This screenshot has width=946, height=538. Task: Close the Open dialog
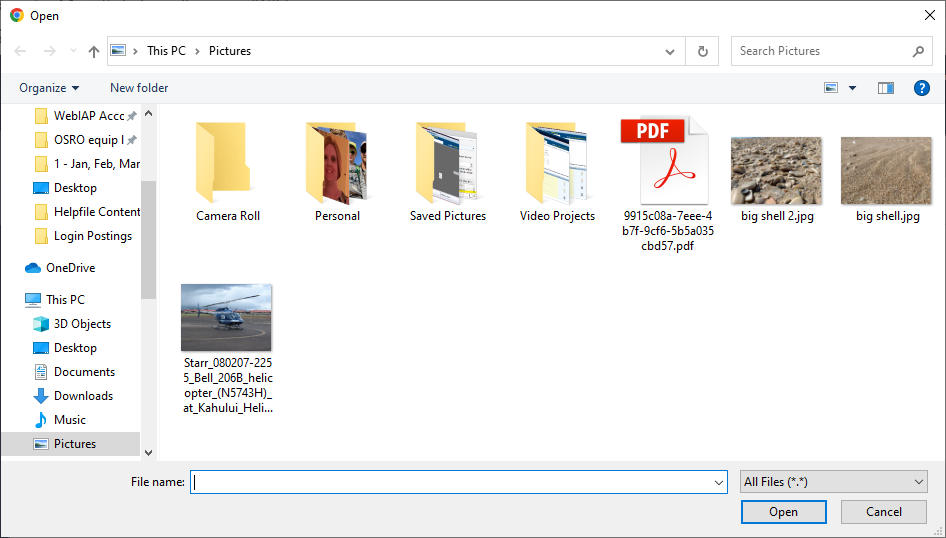(930, 16)
